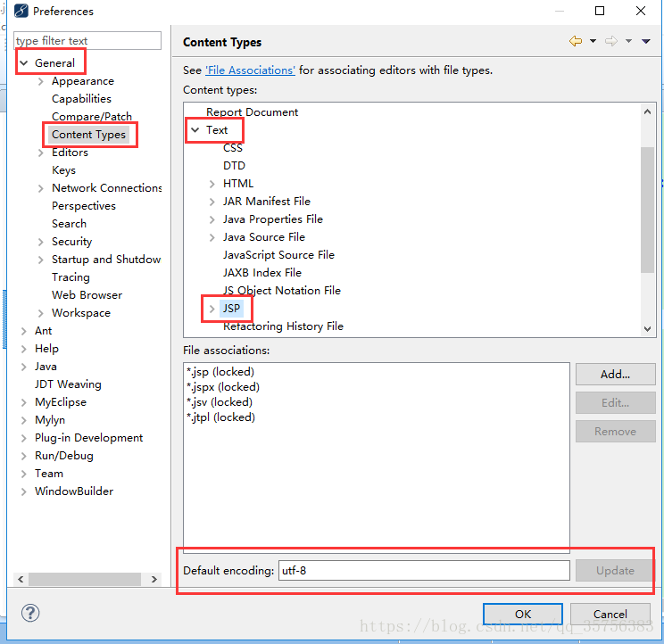Open the Search preference page
This screenshot has height=644, width=664.
tap(69, 224)
